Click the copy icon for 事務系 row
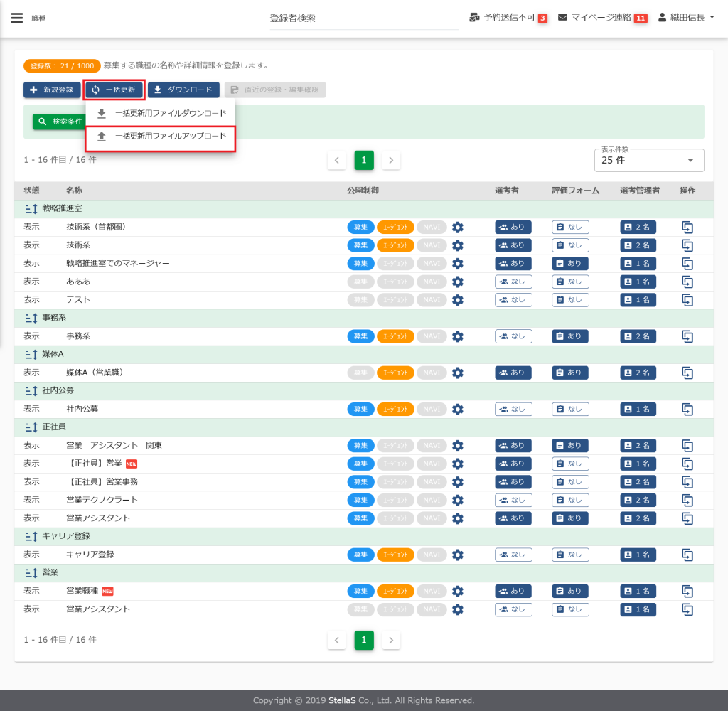 (687, 336)
